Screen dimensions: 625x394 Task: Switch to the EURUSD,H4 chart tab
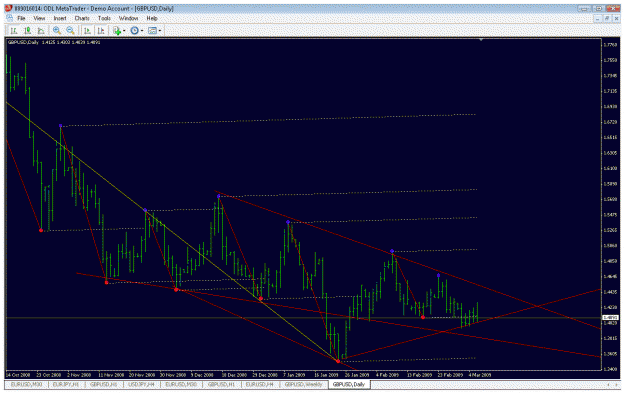click(259, 385)
